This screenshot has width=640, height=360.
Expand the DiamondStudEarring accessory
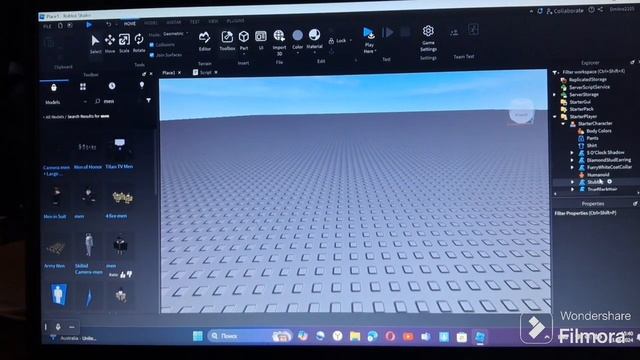(572, 160)
